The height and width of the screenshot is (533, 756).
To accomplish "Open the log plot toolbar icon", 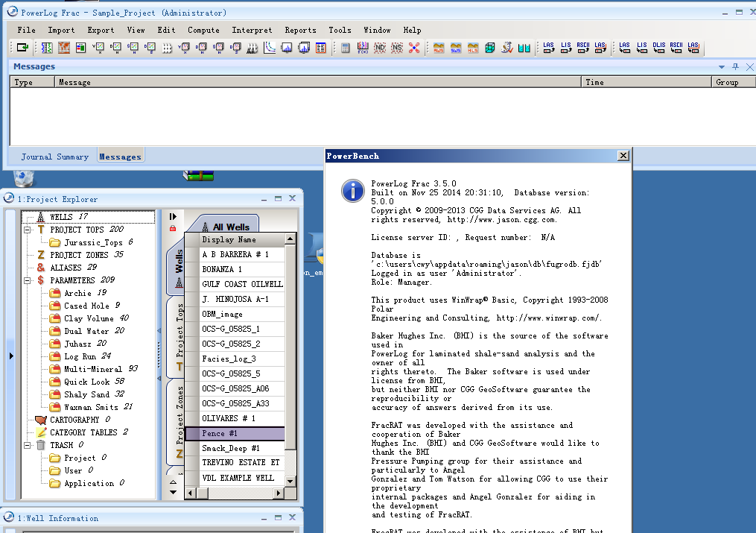I will coord(47,47).
